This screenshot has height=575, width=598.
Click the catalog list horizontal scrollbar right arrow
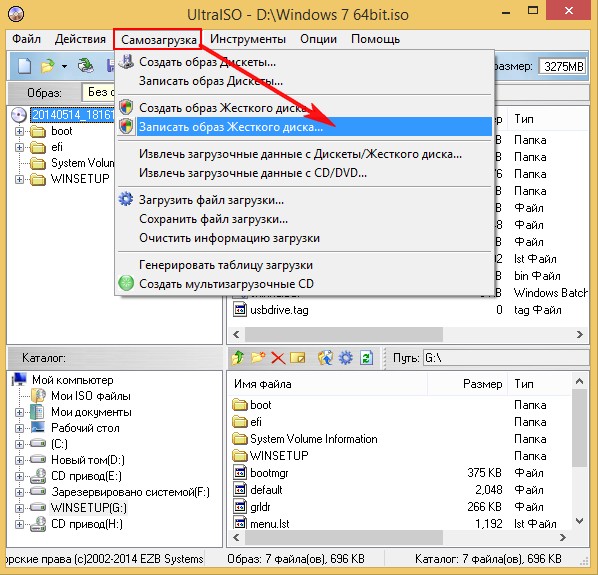point(563,537)
